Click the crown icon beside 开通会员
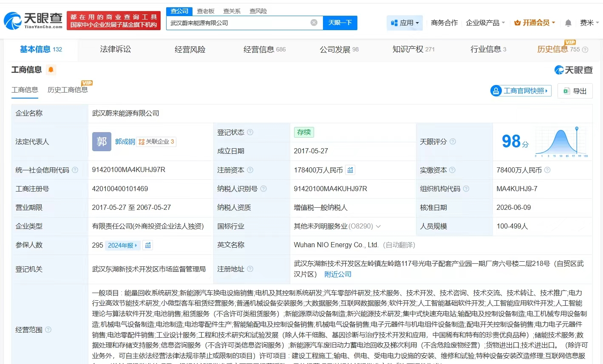Image resolution: width=603 pixels, height=364 pixels. coord(517,23)
